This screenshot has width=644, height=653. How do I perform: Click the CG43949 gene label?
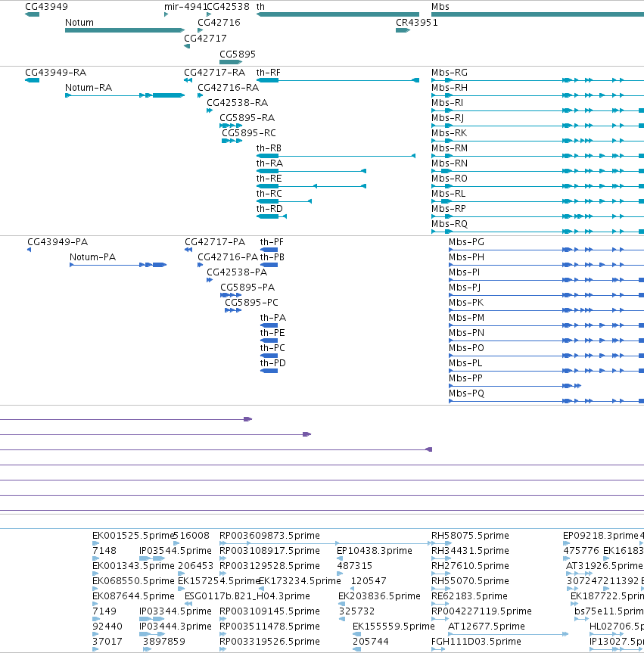pos(46,7)
